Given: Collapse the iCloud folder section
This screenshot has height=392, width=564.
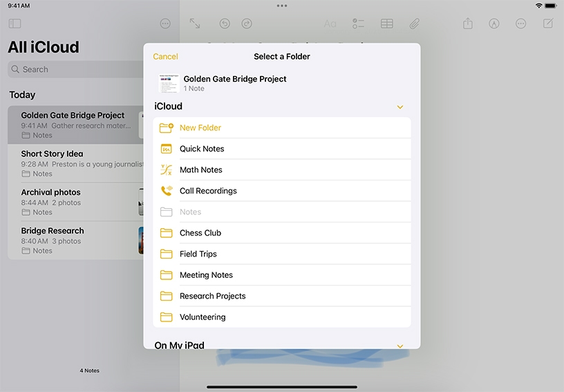Looking at the screenshot, I should pos(399,107).
